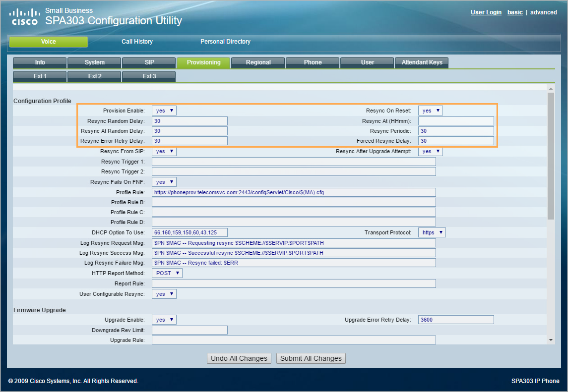Switch to the basic view link
The width and height of the screenshot is (568, 392).
click(x=514, y=12)
